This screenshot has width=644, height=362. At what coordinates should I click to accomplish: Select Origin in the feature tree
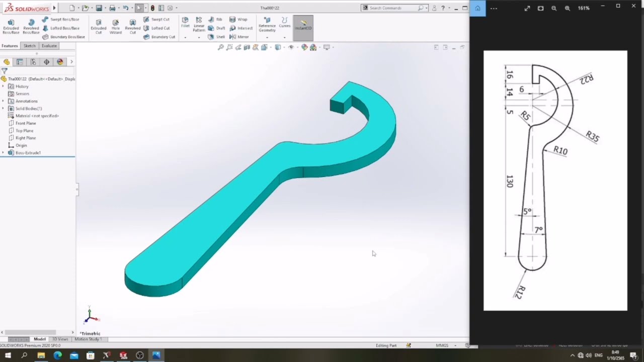[x=18, y=145]
